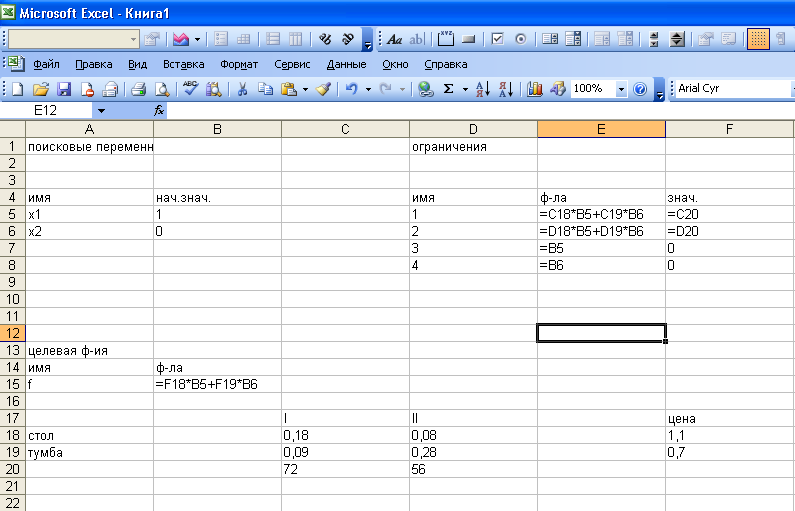Click the Print icon on Standard toolbar
The width and height of the screenshot is (795, 511).
point(138,89)
